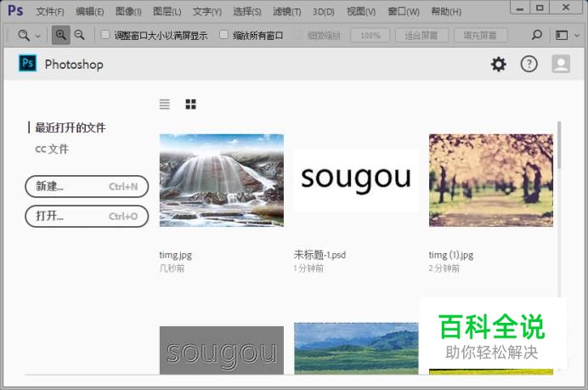Open the 3D(D) menu
588x390 pixels.
click(x=324, y=12)
